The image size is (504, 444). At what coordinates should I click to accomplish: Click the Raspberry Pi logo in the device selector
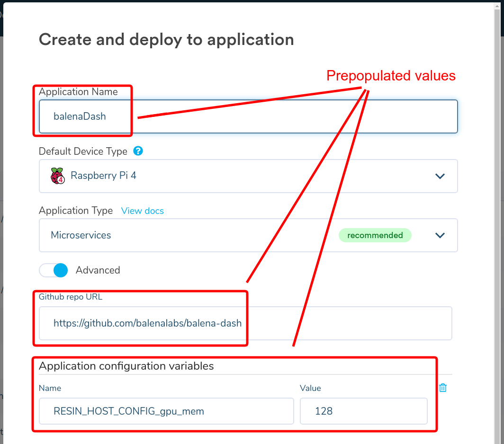coord(57,176)
